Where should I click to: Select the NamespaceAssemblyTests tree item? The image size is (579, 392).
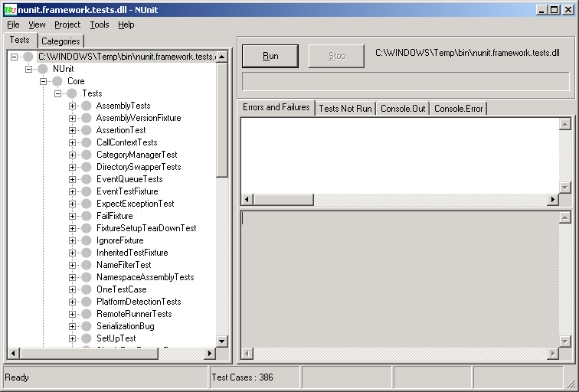[145, 277]
